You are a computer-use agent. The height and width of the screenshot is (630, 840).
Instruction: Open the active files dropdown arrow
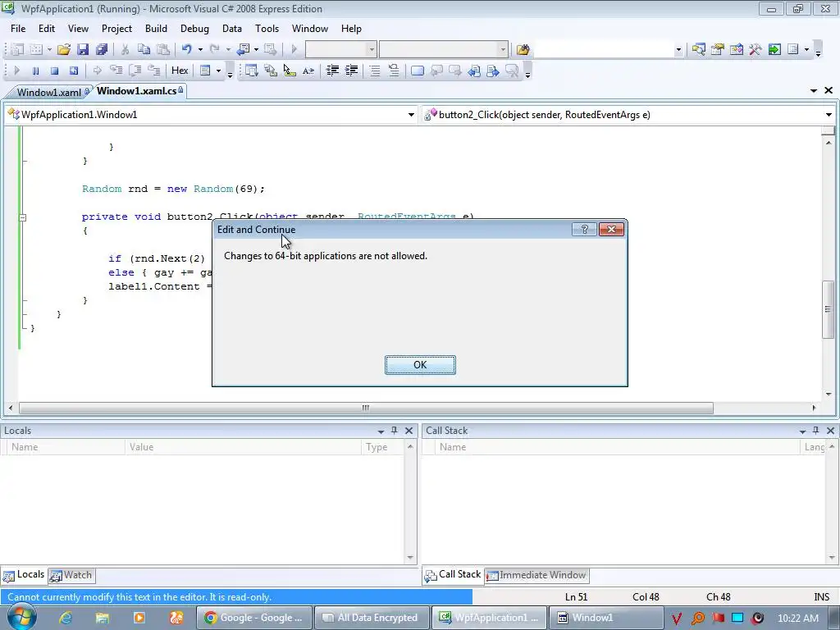[814, 90]
